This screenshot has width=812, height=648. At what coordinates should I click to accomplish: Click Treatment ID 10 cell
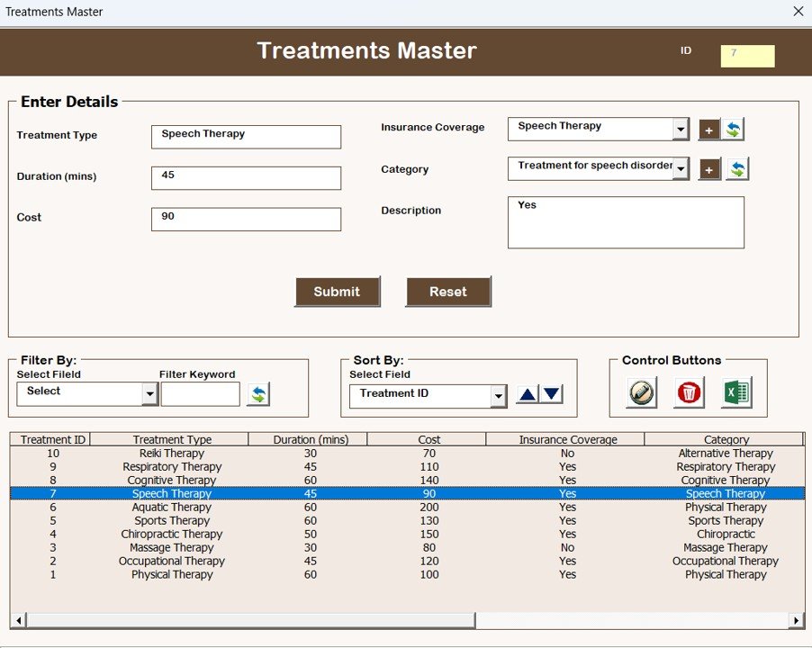(53, 454)
